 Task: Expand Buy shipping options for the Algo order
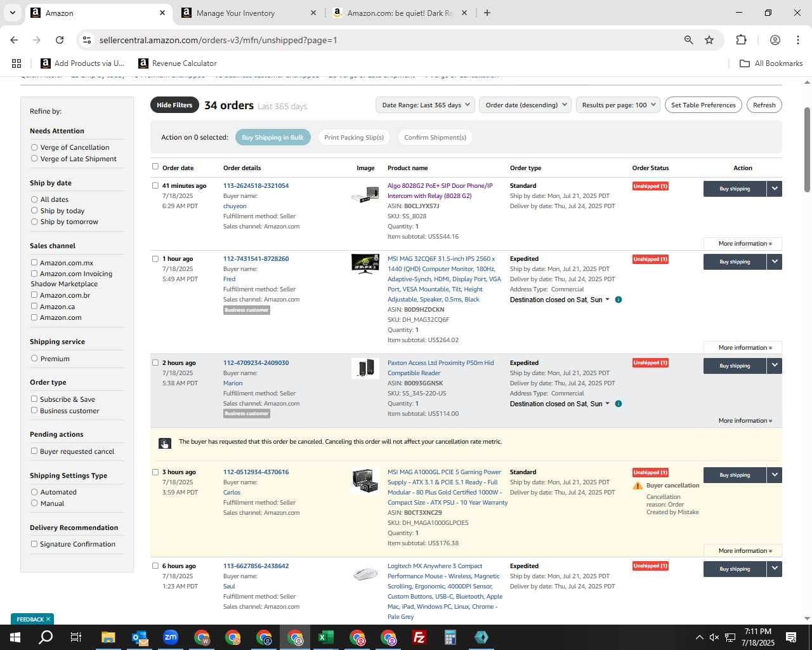[x=775, y=189]
